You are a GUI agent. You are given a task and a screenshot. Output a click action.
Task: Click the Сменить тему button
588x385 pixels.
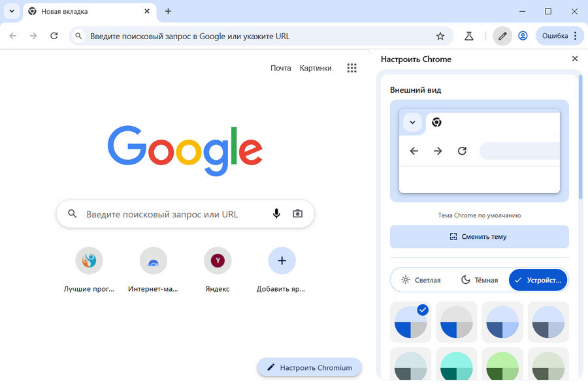[480, 237]
